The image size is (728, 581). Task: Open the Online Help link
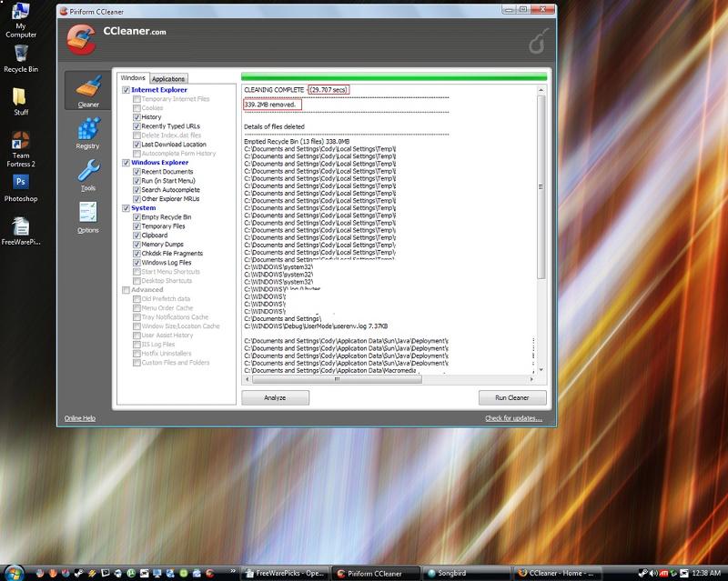click(80, 418)
